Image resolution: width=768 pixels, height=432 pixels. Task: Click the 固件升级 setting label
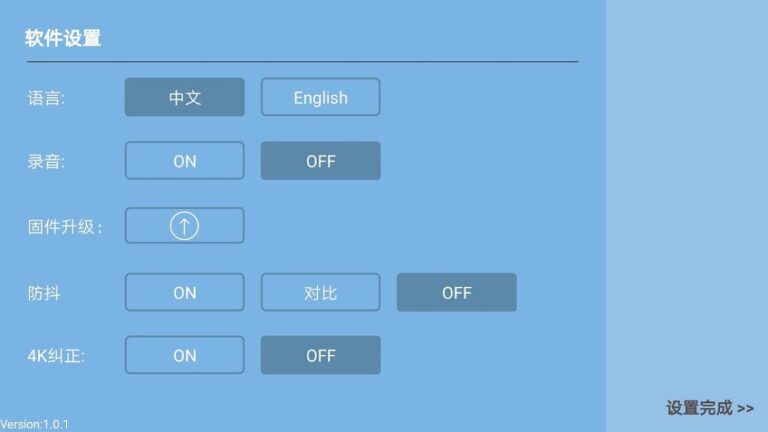coord(65,227)
